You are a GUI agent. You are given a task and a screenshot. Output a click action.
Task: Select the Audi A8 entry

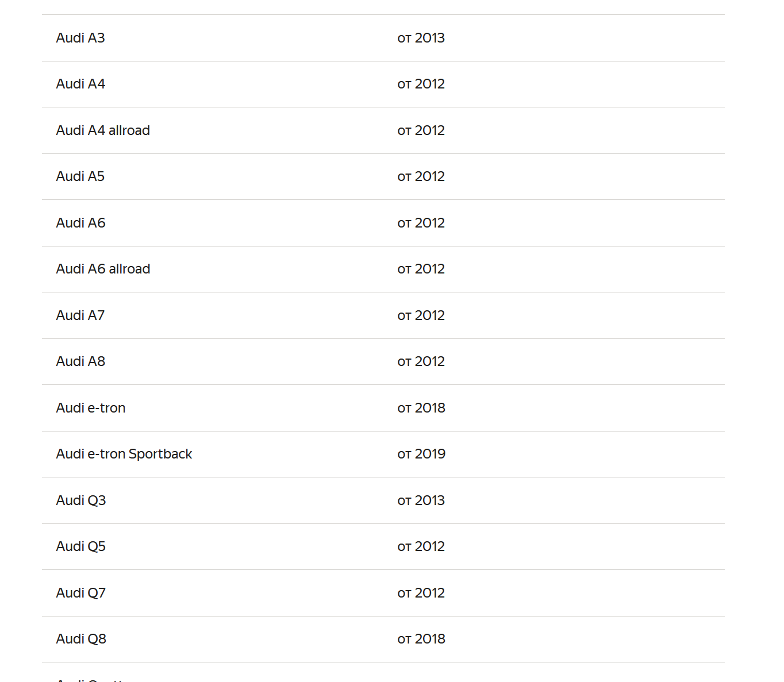pyautogui.click(x=383, y=361)
